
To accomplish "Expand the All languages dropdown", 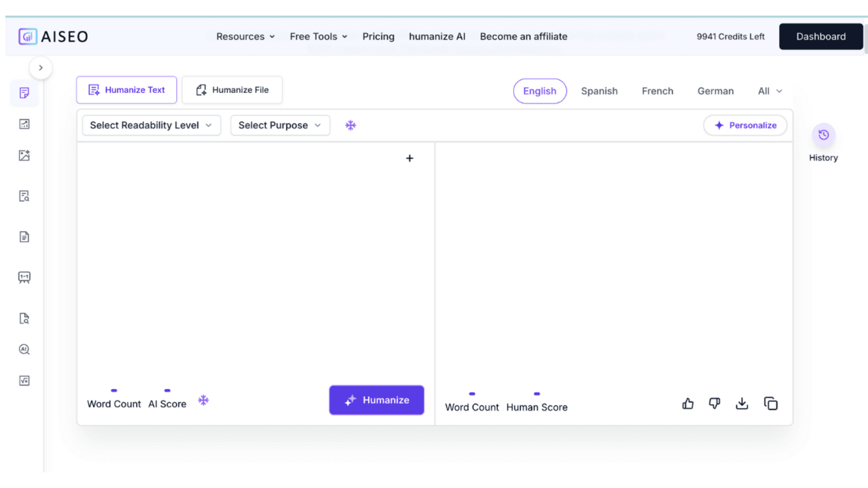I will 770,91.
